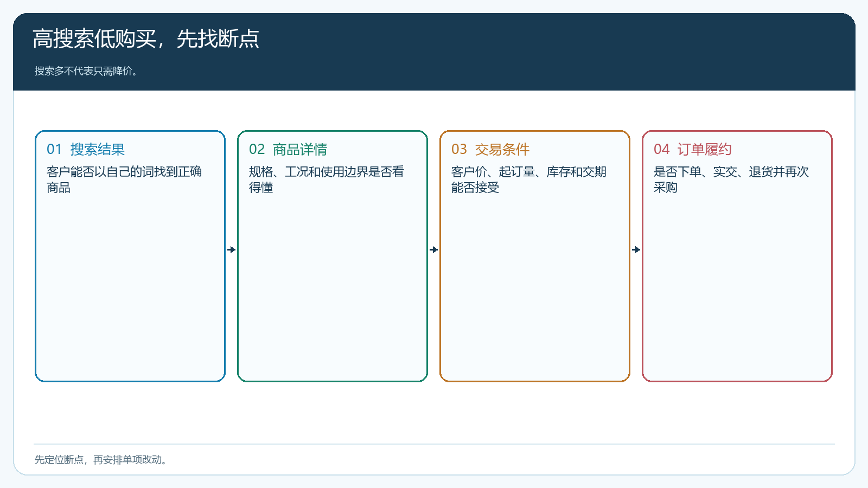Image resolution: width=868 pixels, height=488 pixels.
Task: Click the footer note "先定位断点，再安排单项改动。"
Action: pyautogui.click(x=100, y=460)
